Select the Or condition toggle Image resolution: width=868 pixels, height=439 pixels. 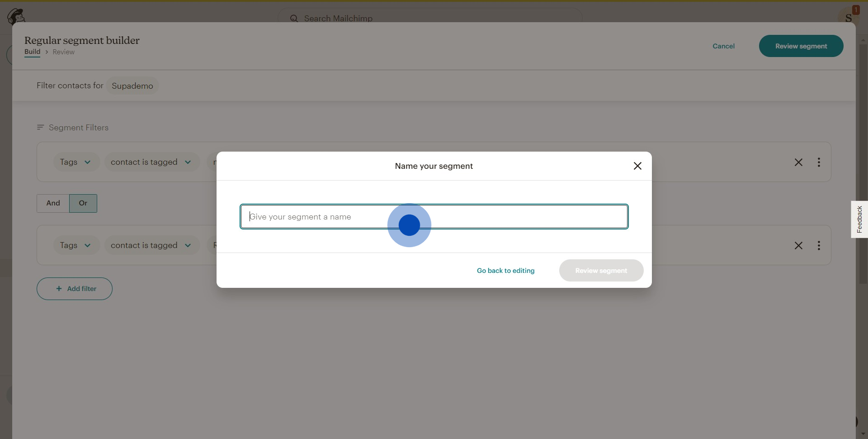[x=83, y=203]
